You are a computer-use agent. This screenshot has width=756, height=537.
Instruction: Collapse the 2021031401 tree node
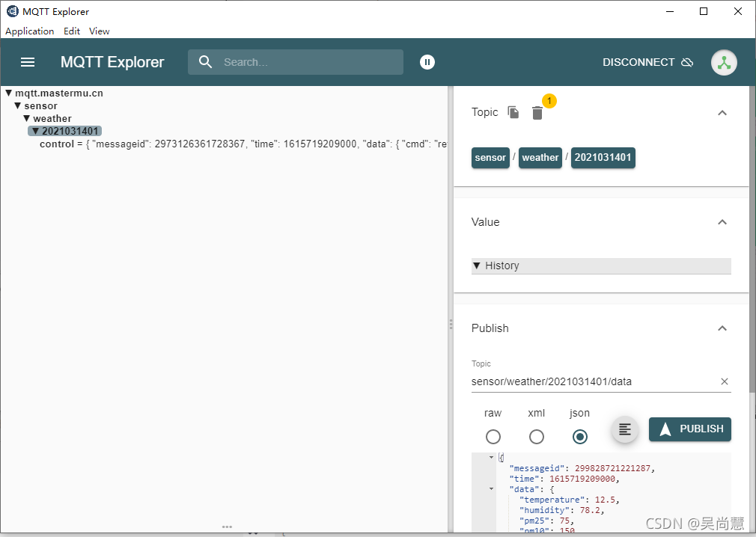[x=35, y=131]
